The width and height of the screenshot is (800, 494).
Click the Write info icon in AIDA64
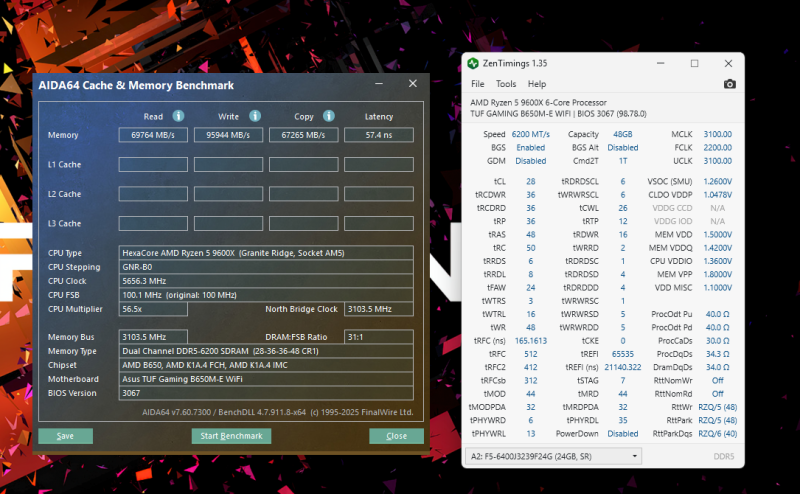255,116
